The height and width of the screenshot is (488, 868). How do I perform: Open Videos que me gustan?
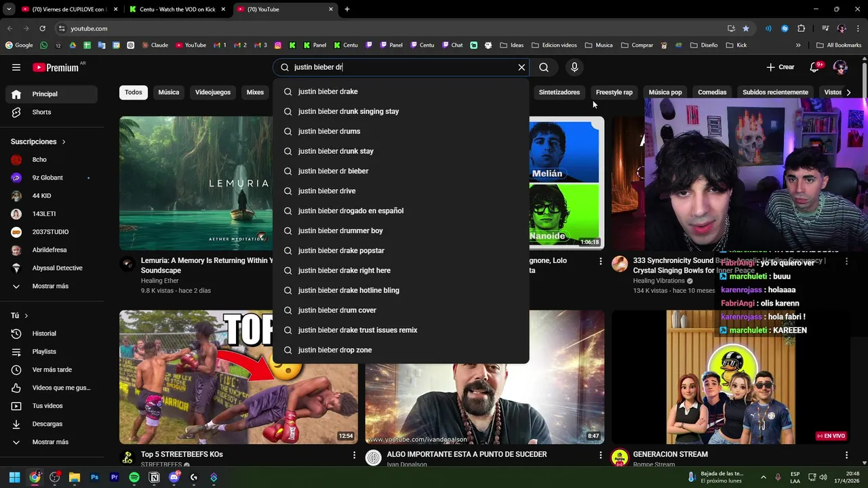(52, 388)
